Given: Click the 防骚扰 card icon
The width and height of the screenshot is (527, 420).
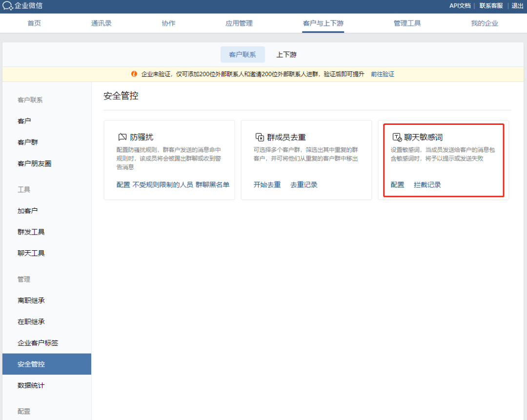Looking at the screenshot, I should pos(122,137).
